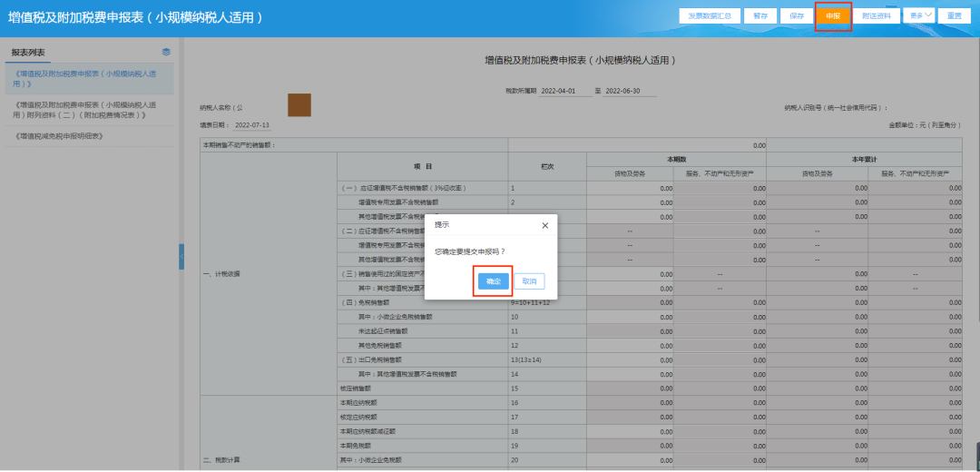Expand the 更多 dropdown

tap(918, 15)
